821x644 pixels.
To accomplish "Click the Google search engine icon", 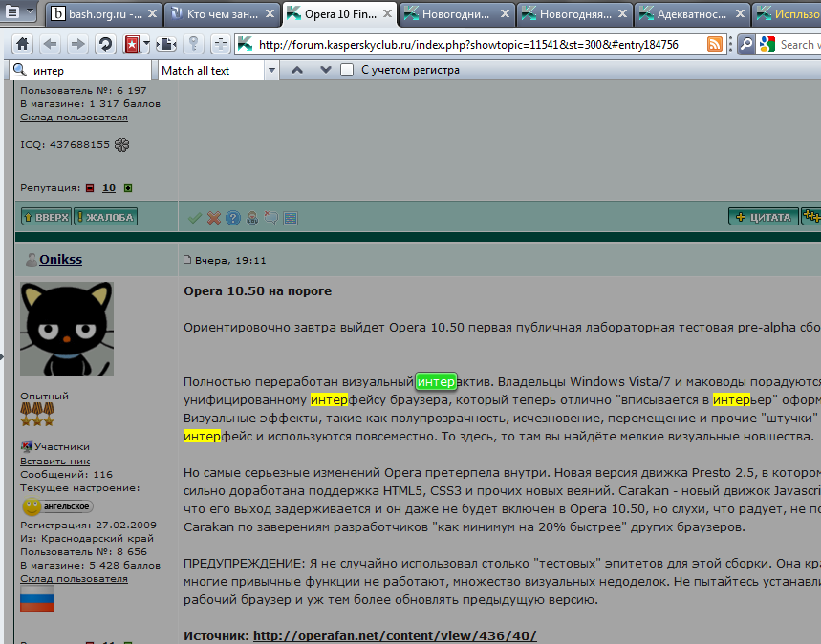I will 767,45.
